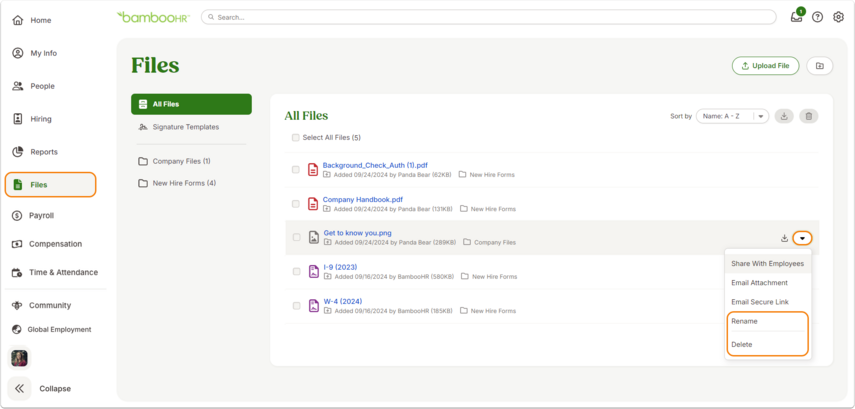Click the Upload File button
This screenshot has height=409, width=855.
point(765,66)
